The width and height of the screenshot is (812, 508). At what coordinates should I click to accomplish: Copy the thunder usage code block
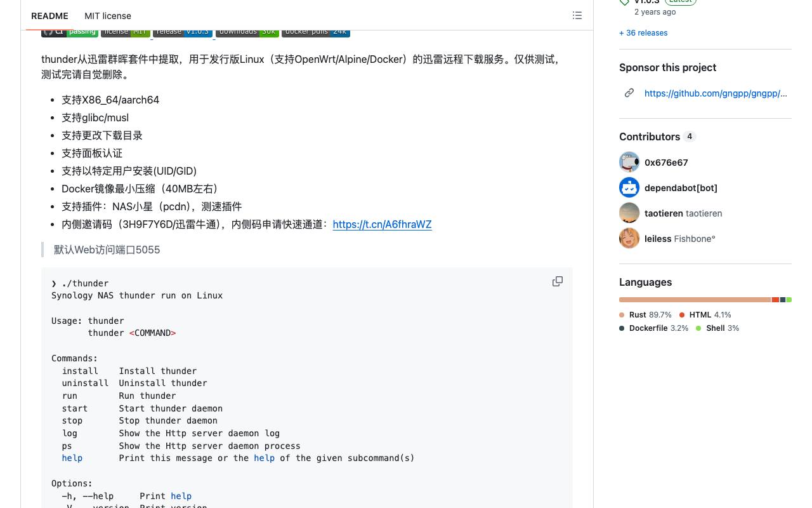click(558, 281)
